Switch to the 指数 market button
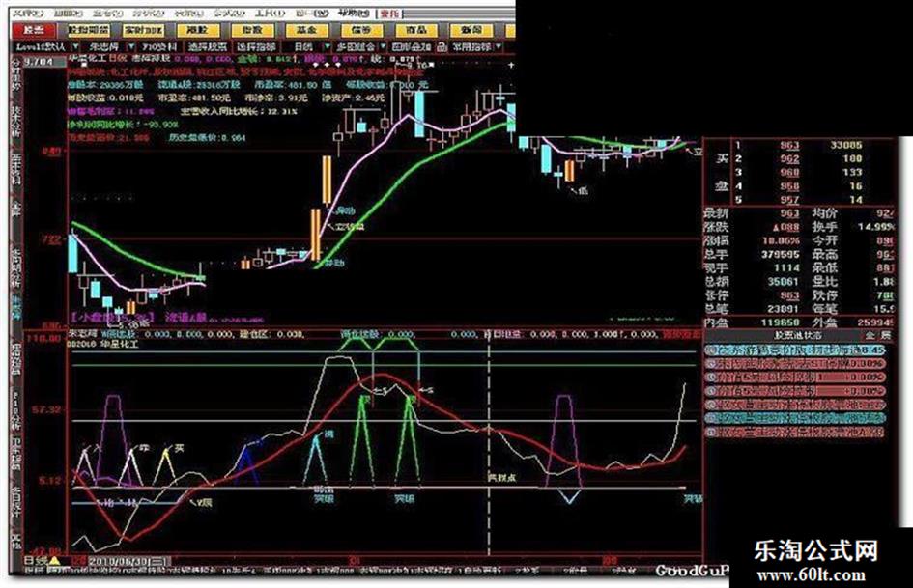This screenshot has width=913, height=588. [253, 30]
